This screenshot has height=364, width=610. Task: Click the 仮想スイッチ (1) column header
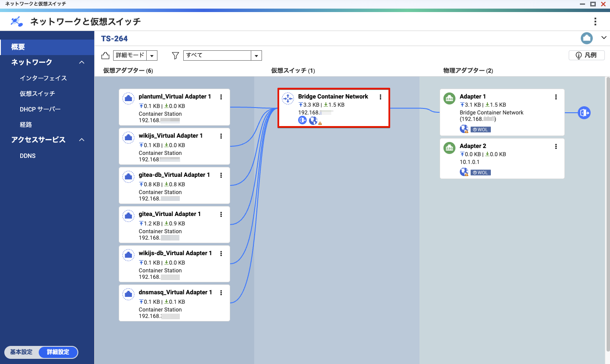point(293,71)
